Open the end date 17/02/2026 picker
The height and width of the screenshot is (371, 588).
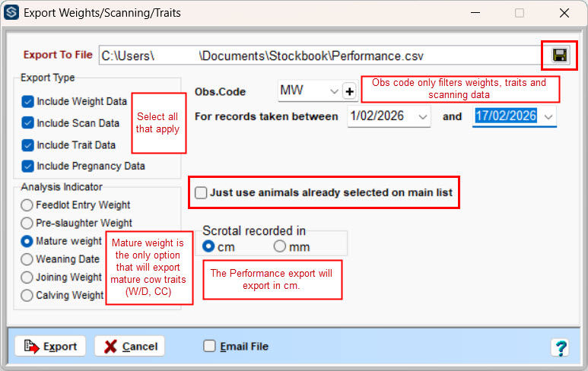click(x=548, y=116)
